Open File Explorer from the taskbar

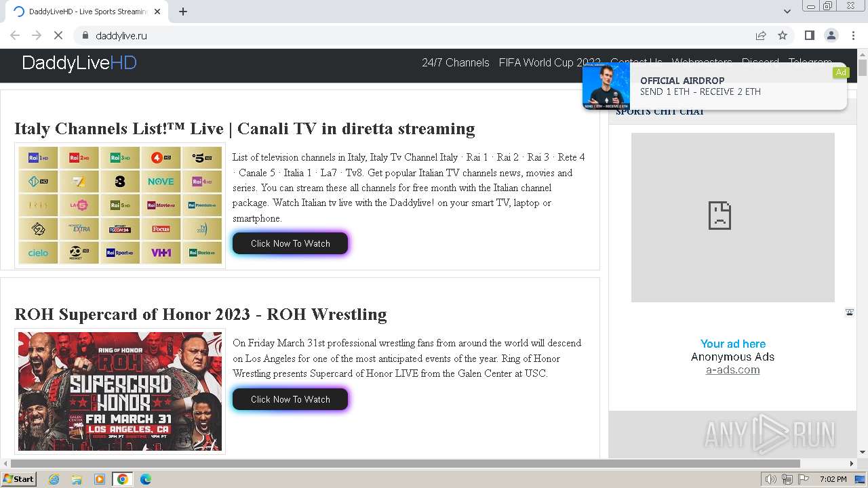(77, 479)
